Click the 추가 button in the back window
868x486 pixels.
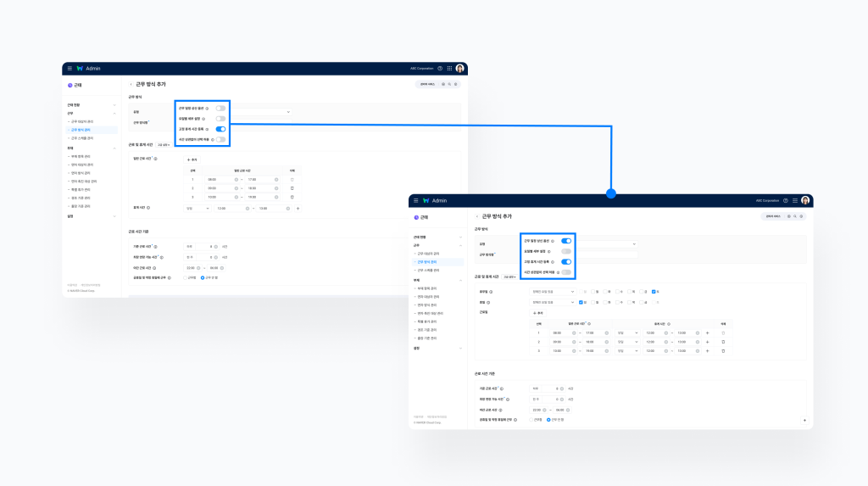(192, 159)
